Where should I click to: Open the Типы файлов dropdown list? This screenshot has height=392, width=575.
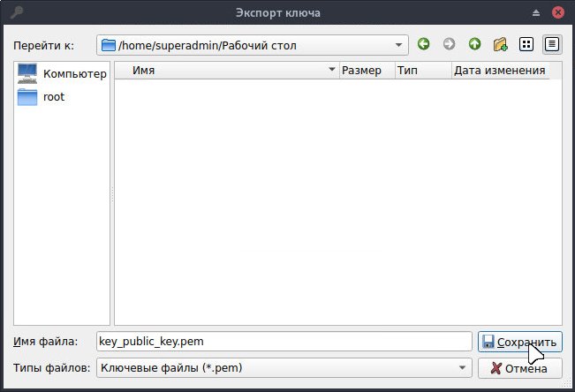point(463,367)
